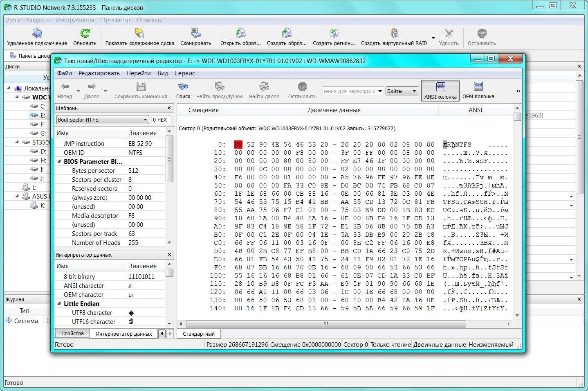Open the Диск menu in main window
The image size is (588, 391).
pyautogui.click(x=14, y=20)
